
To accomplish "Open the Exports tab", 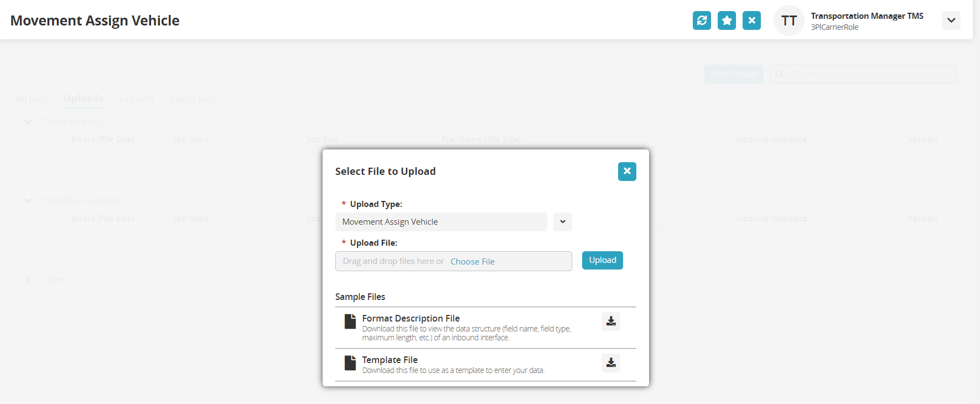I will (136, 99).
